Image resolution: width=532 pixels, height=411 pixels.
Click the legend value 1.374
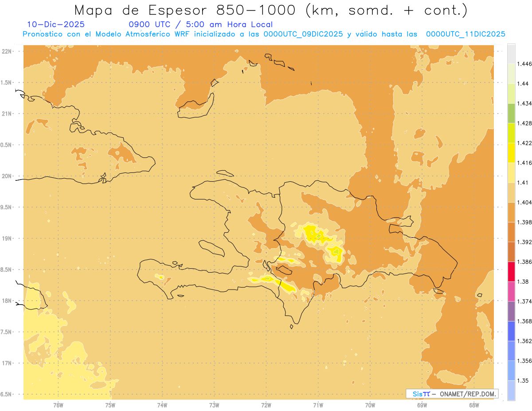tap(525, 301)
